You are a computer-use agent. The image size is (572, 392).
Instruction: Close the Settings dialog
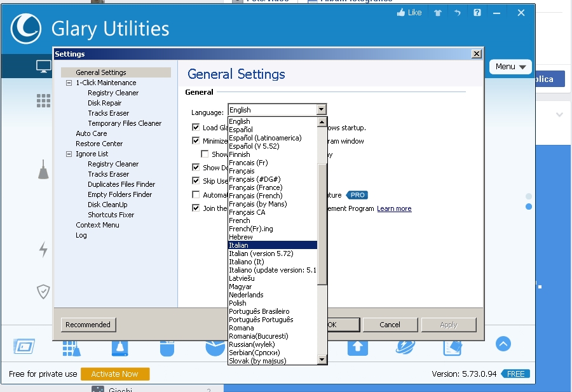[x=477, y=54]
